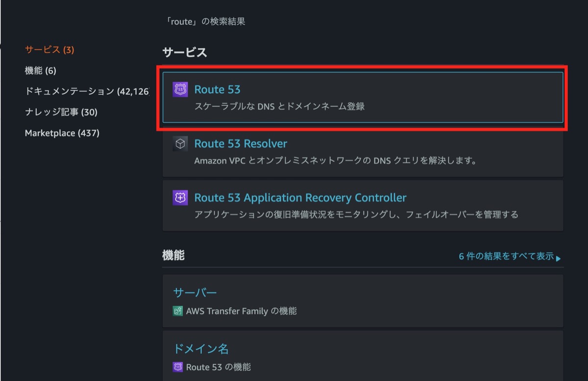Select the サービス (3) filter

click(49, 49)
